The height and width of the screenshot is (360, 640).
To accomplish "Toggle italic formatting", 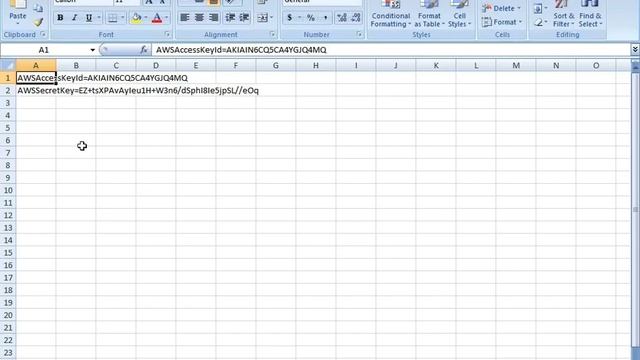I will [x=74, y=18].
